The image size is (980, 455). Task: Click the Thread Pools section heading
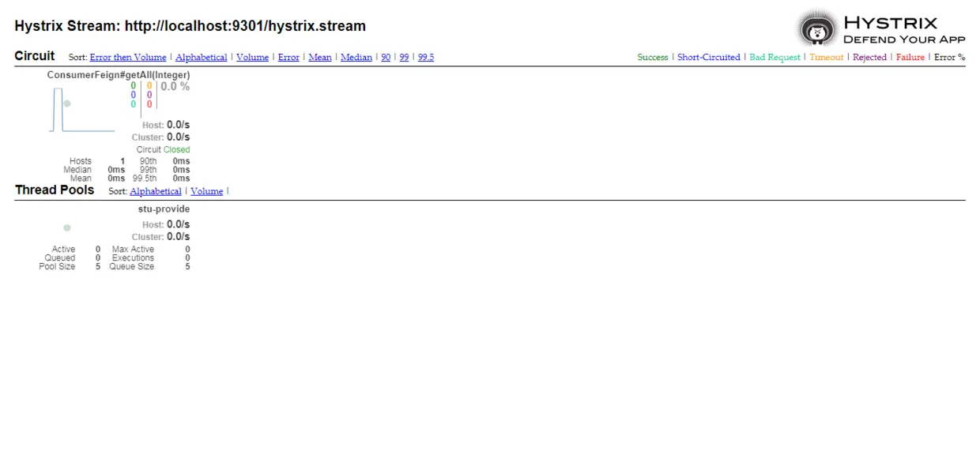tap(55, 190)
